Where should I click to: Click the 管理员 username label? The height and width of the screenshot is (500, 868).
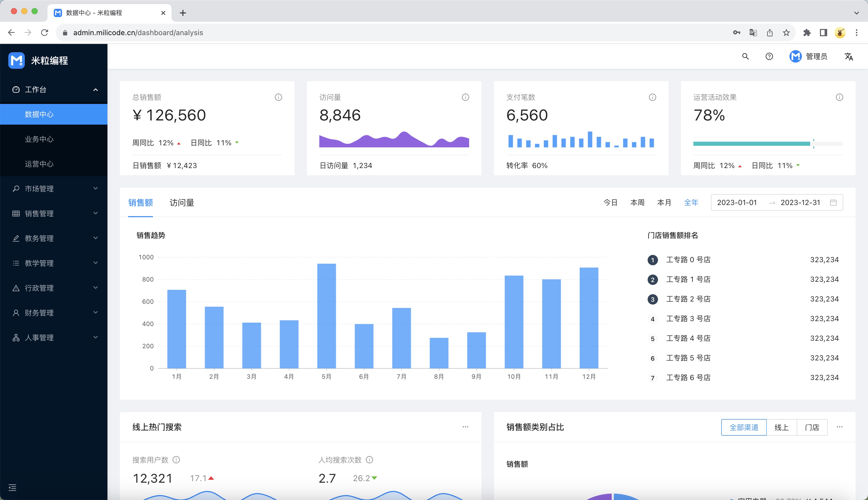click(817, 56)
